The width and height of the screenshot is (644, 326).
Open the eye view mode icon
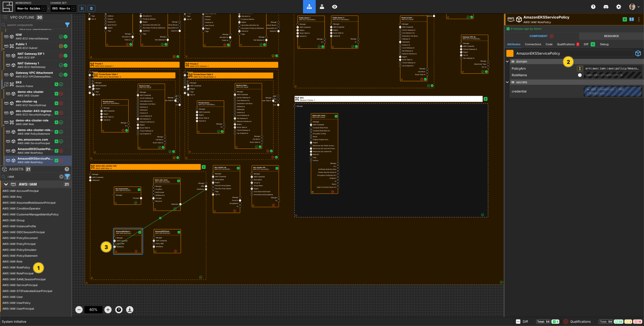pos(335,7)
